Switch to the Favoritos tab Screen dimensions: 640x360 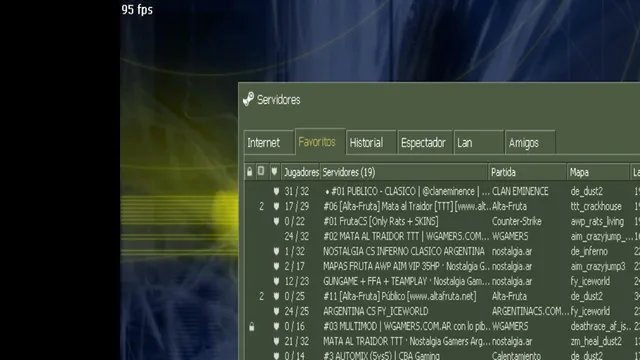[x=320, y=142]
